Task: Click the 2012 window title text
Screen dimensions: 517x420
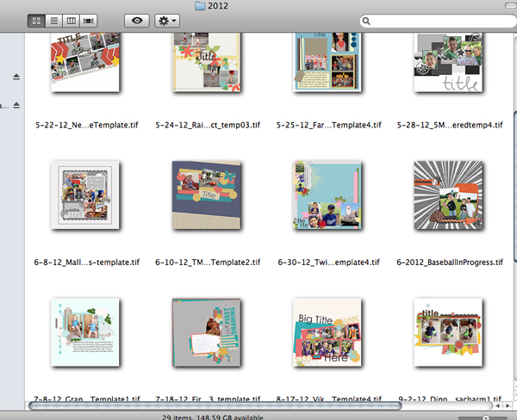Action: click(218, 6)
